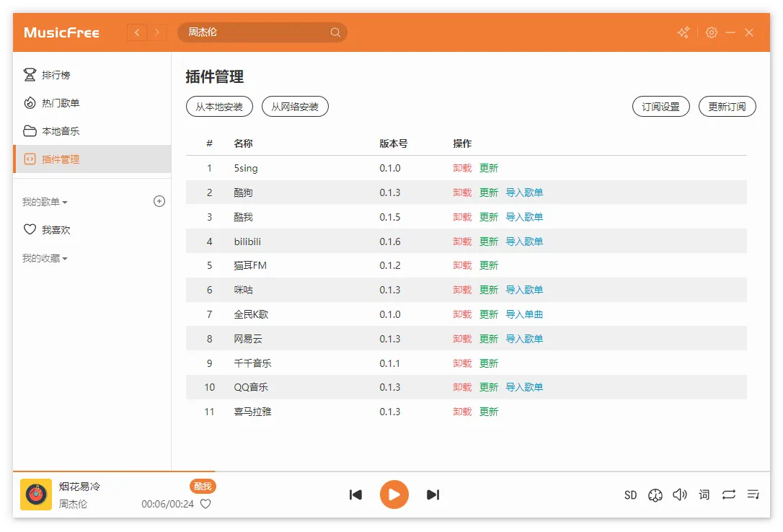Screen dimensions: 783x532
Task: Skip to next track
Action: point(433,495)
